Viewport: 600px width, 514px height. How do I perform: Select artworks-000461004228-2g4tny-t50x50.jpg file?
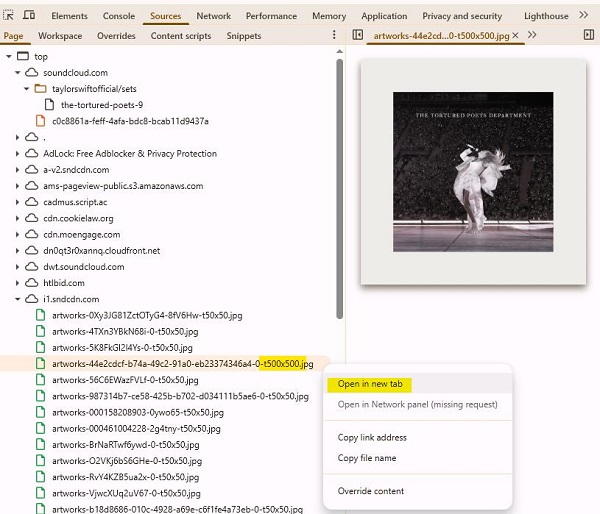pos(136,428)
